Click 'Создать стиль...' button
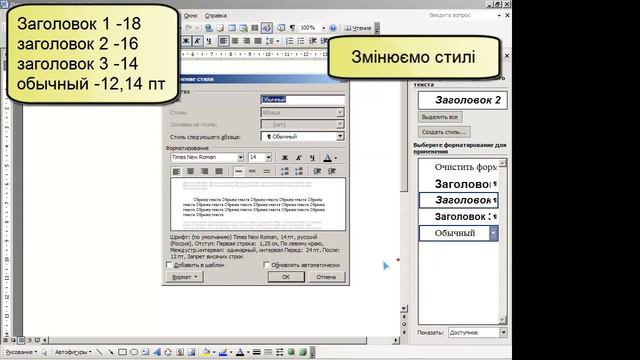This screenshot has width=640, height=360. click(444, 132)
